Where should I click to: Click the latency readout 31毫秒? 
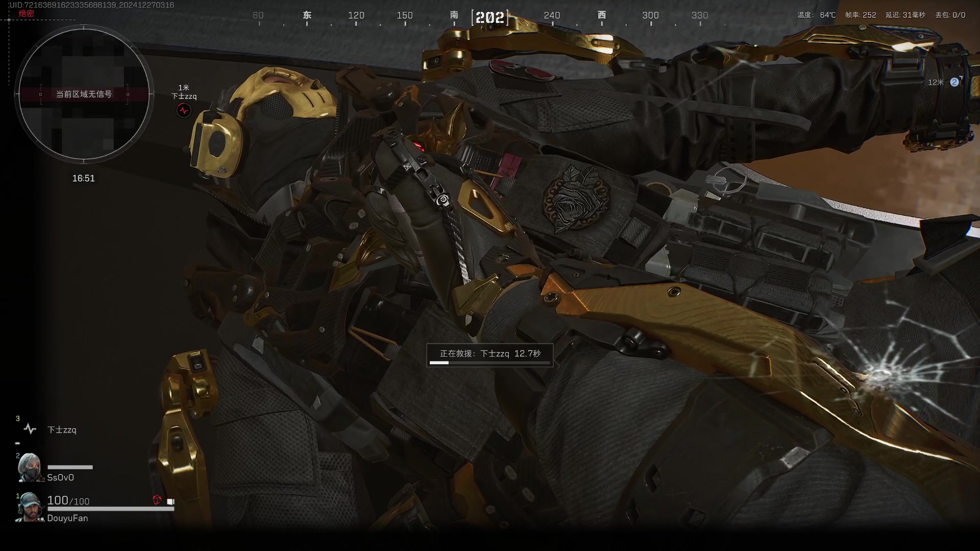[914, 15]
